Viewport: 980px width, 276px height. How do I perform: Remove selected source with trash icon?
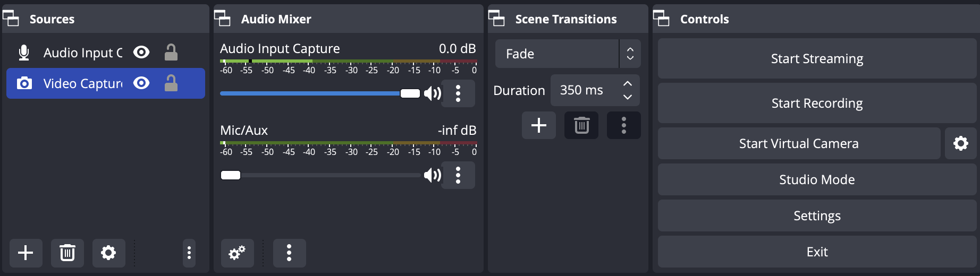[67, 253]
